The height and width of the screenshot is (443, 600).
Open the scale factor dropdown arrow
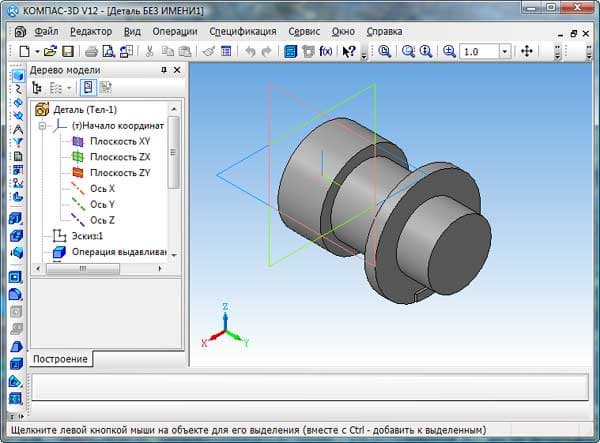tap(505, 52)
